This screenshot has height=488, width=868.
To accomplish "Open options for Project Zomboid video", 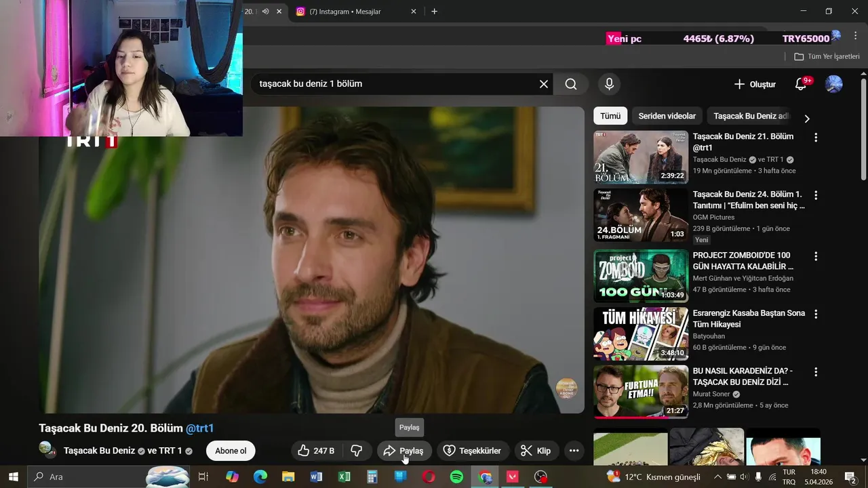I will 816,256.
